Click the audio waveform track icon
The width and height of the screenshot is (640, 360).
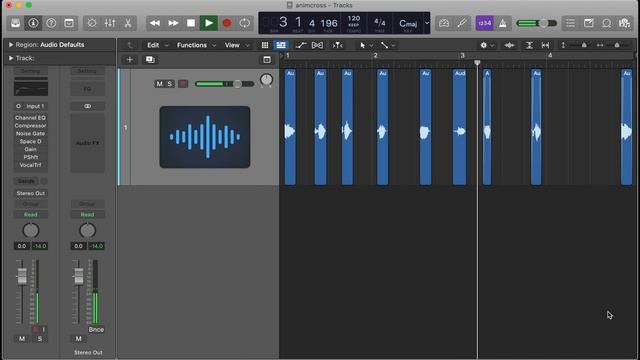coord(205,137)
